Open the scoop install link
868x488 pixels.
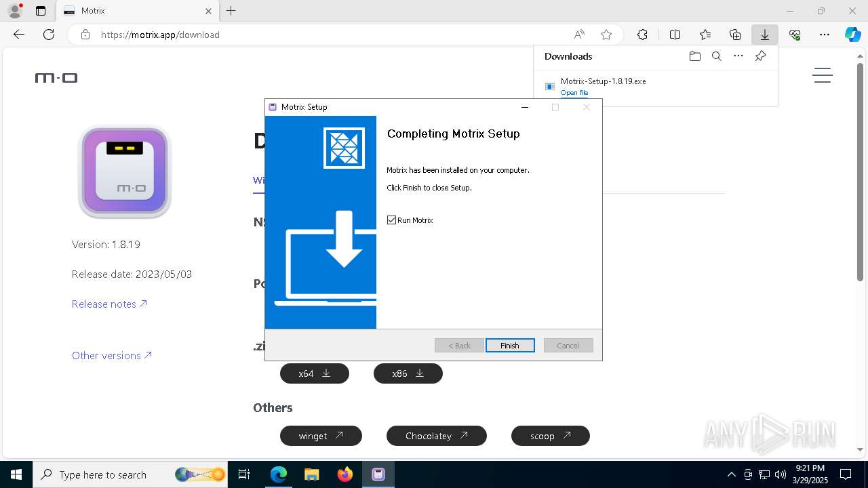(551, 436)
